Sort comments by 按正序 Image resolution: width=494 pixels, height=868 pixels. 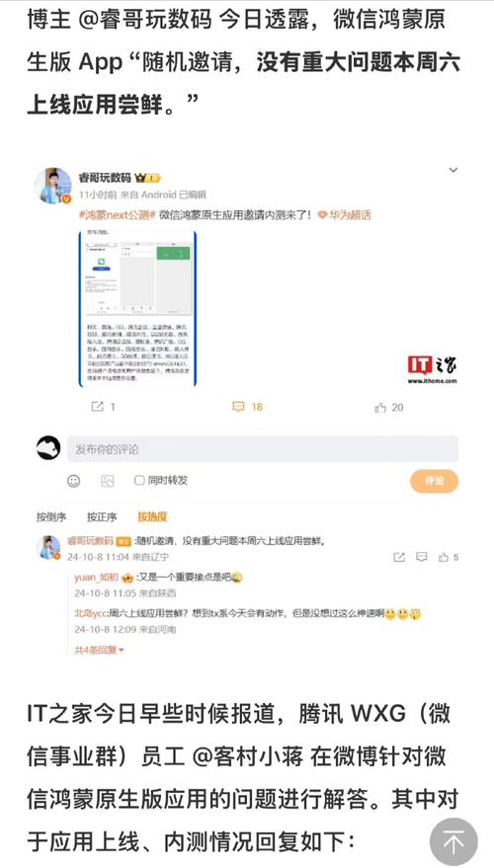102,517
